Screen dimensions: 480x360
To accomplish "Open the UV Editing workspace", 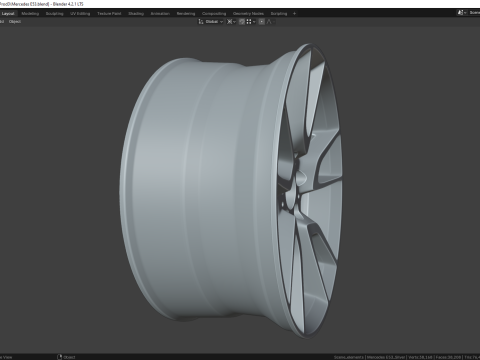I will pyautogui.click(x=80, y=14).
